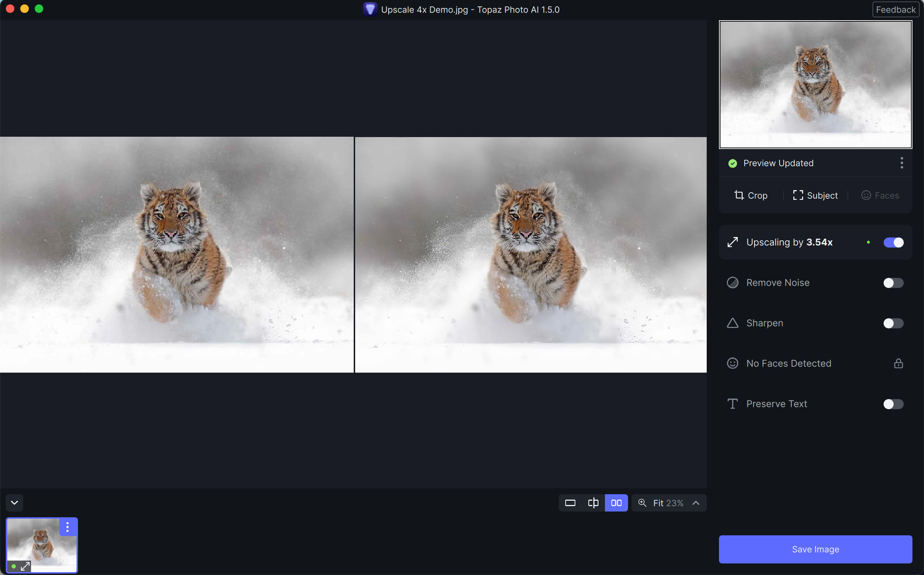This screenshot has height=575, width=924.
Task: Expand the Fit 23% zoom menu
Action: click(696, 503)
